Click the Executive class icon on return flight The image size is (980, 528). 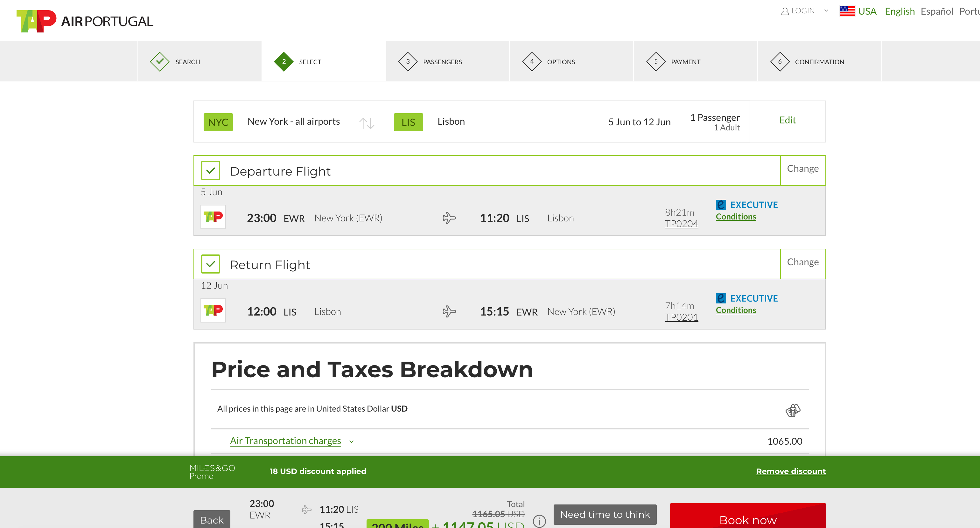coord(721,298)
